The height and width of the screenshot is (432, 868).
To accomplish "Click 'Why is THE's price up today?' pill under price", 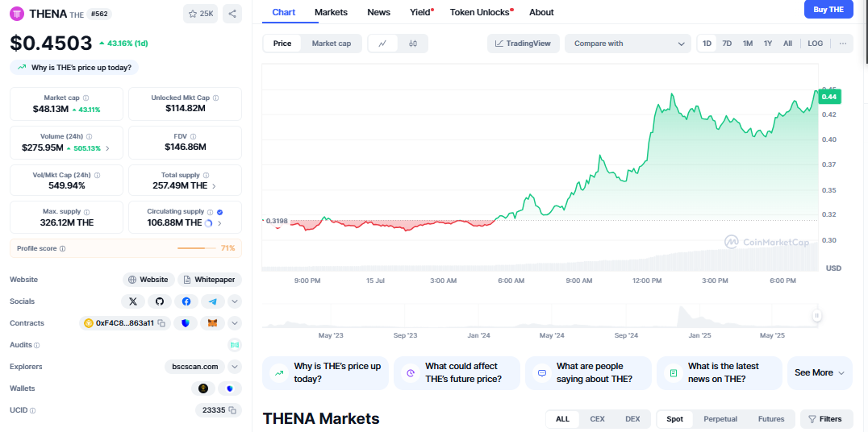I will 74,68.
